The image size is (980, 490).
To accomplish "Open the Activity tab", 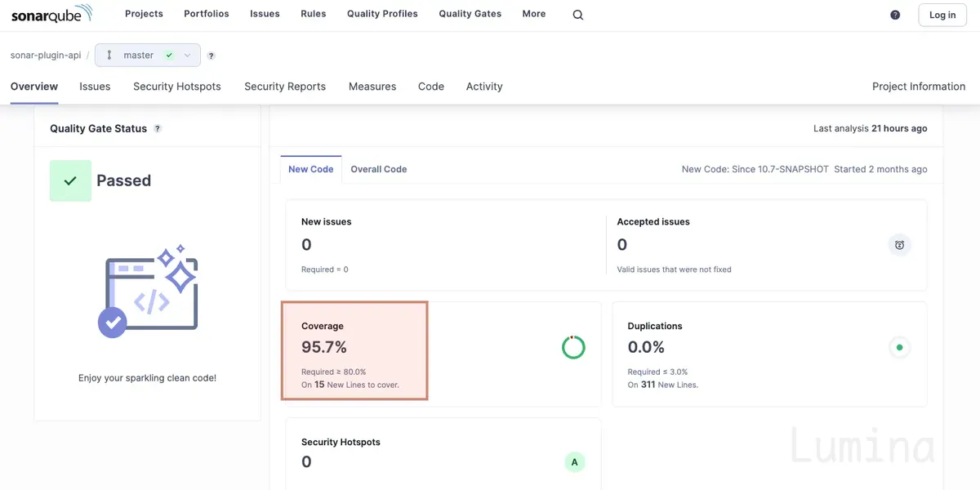I will pos(484,87).
